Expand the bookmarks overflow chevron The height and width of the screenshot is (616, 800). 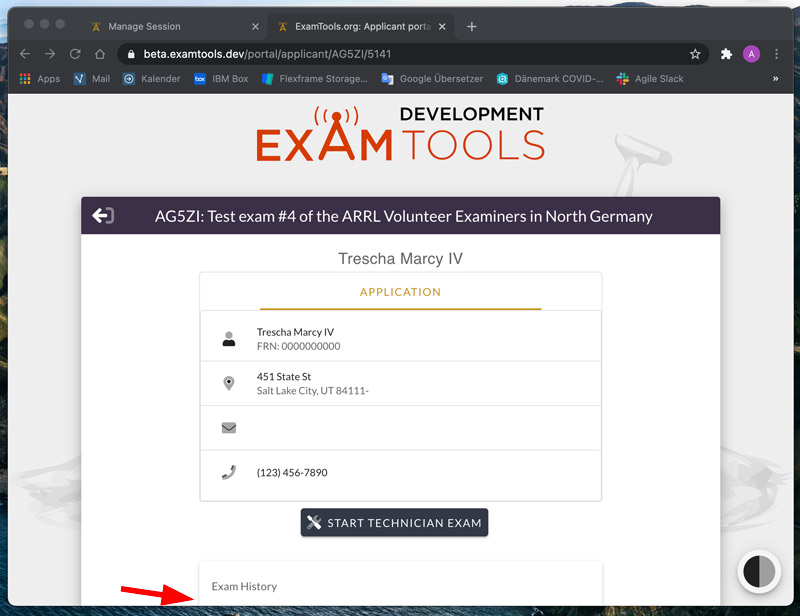click(x=778, y=78)
